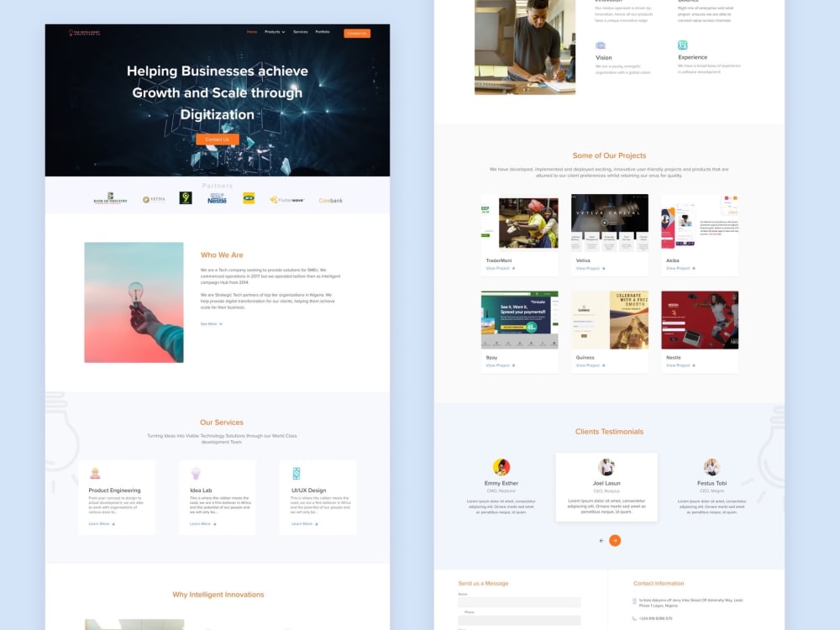Open Learn More for Product Engineering

102,524
